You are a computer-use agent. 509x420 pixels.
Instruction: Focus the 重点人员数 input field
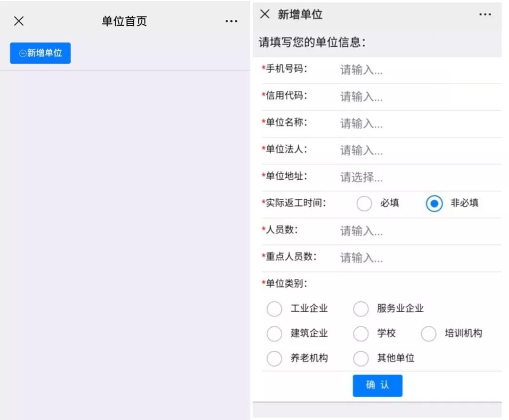click(x=415, y=258)
